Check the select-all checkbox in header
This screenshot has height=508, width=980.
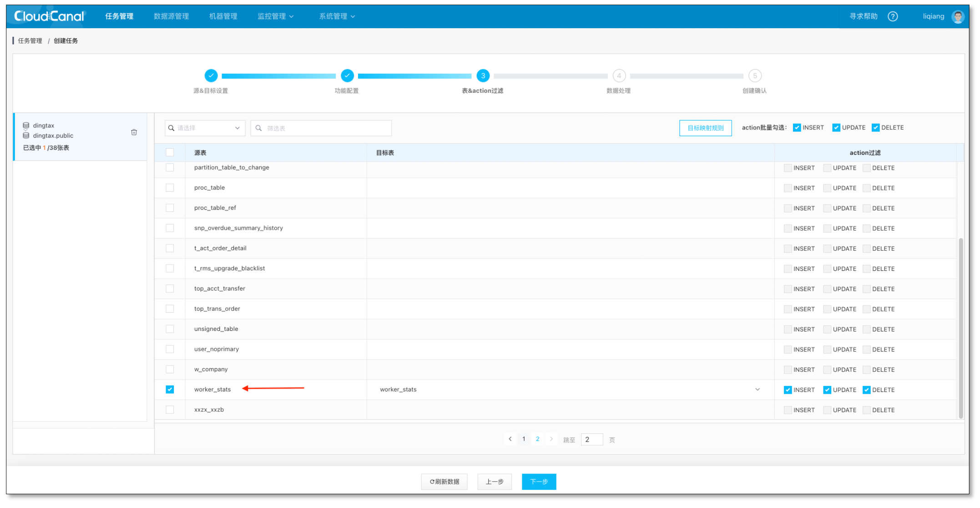tap(170, 152)
